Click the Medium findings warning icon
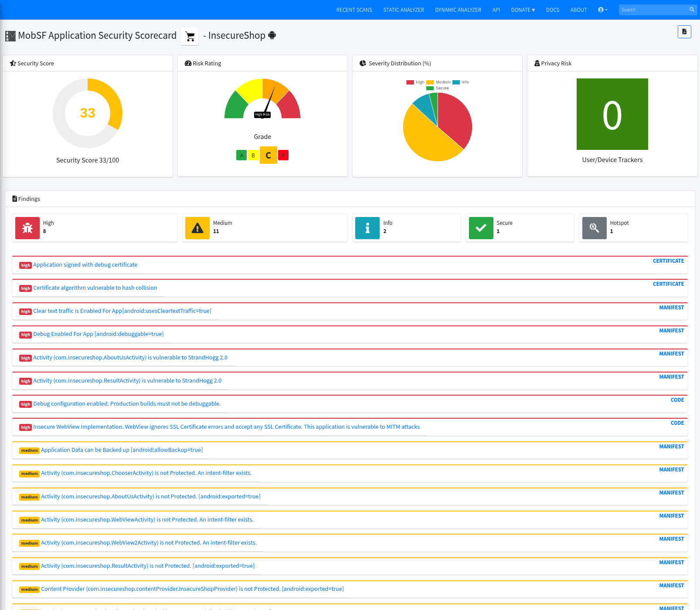This screenshot has height=610, width=700. 197,228
